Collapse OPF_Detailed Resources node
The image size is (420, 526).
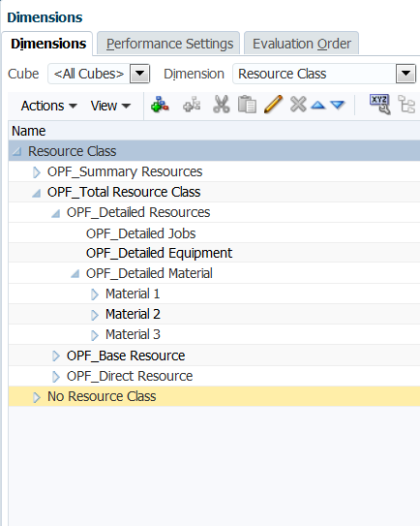click(x=56, y=213)
